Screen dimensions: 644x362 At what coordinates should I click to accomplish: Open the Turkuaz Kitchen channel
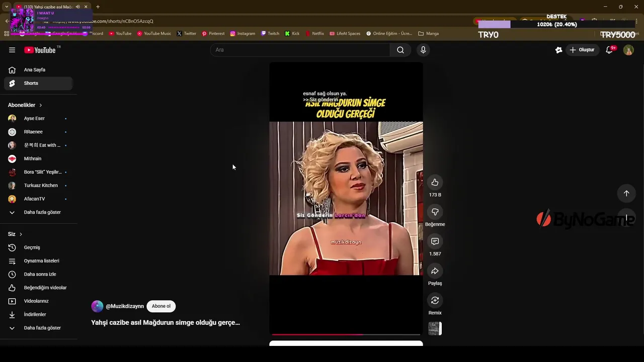[38, 186]
